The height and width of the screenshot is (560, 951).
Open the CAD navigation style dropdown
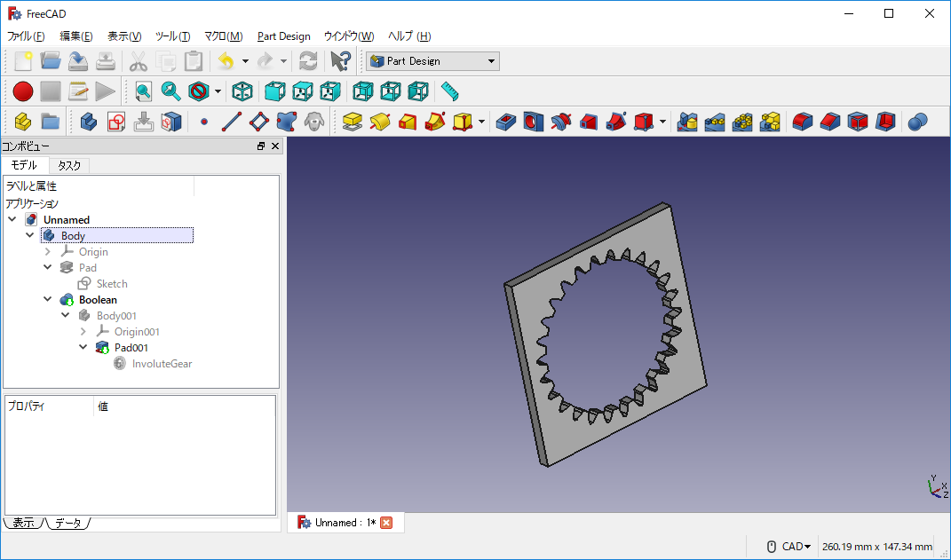(789, 547)
